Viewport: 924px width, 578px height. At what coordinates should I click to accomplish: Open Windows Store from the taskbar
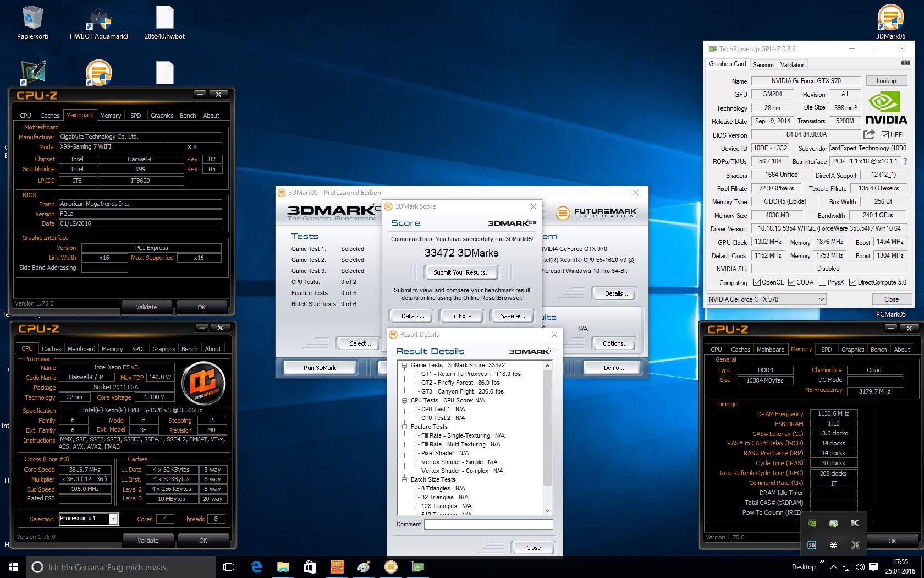[x=310, y=567]
